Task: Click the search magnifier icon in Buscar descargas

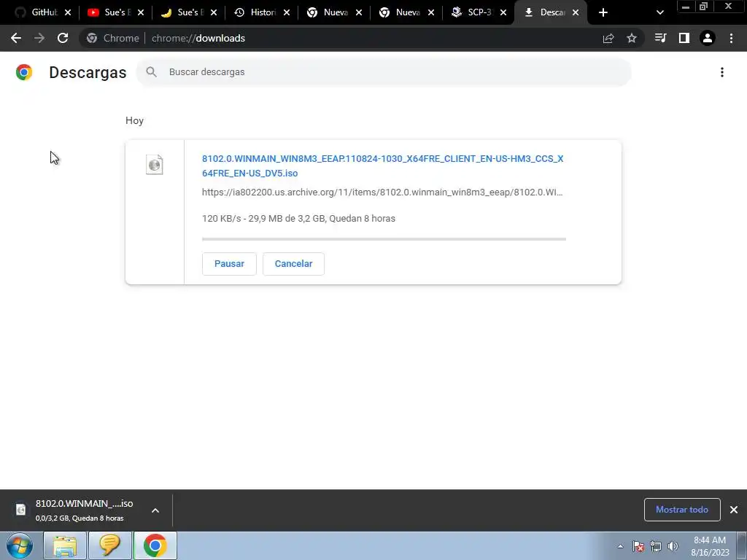Action: (x=152, y=72)
